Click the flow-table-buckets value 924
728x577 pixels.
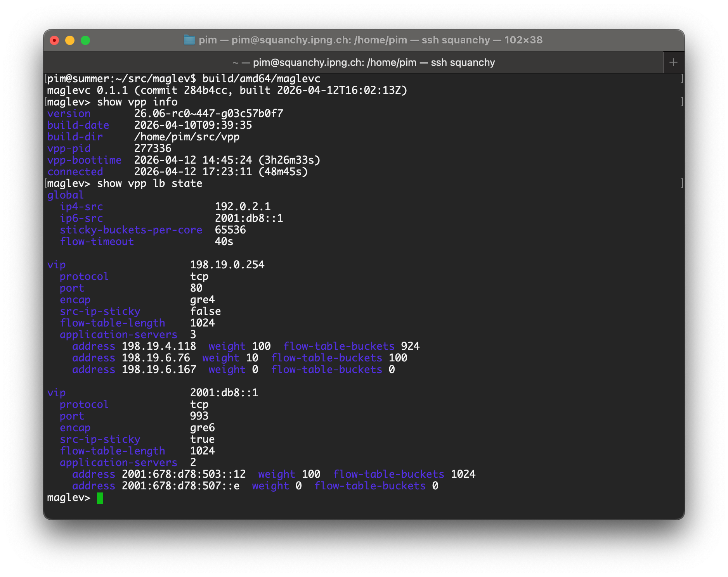click(410, 346)
